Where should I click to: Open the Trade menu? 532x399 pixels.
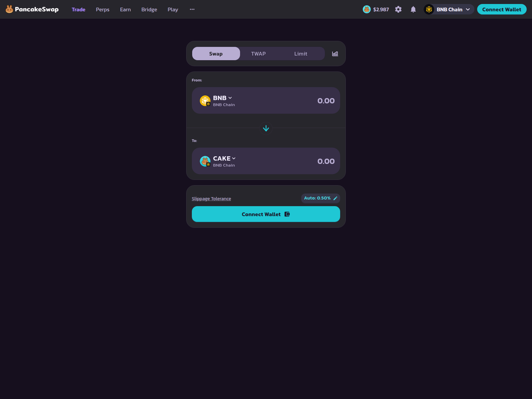coord(78,10)
